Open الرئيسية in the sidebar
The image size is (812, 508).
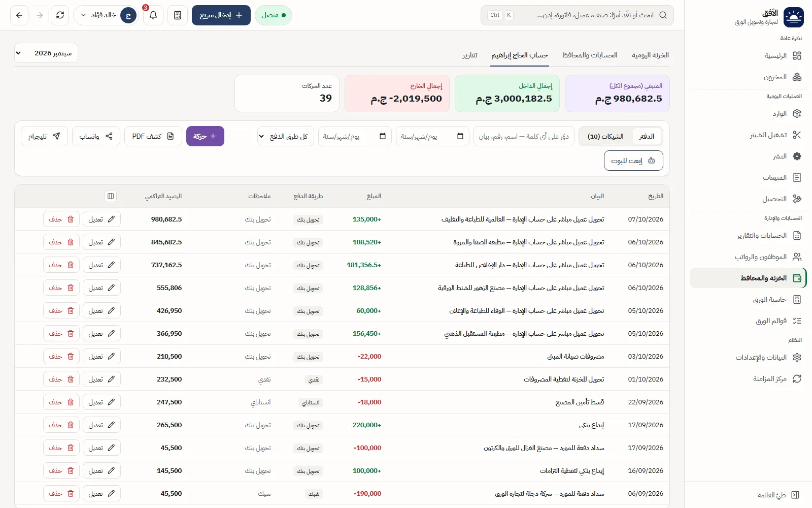(748, 56)
